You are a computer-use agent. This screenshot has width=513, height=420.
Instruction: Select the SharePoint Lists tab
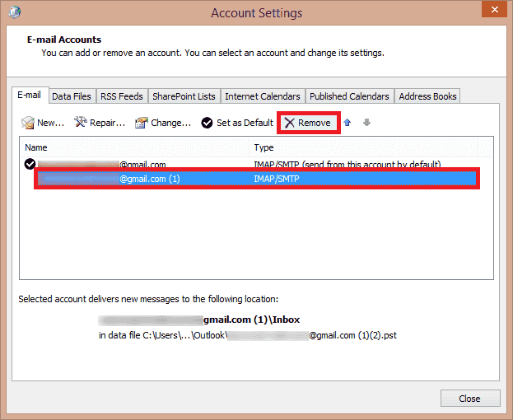tap(184, 96)
